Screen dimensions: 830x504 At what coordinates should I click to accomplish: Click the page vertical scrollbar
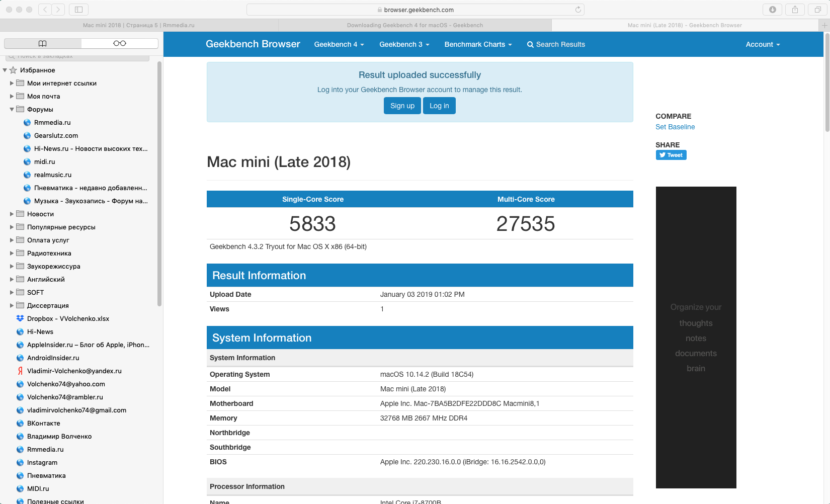[x=827, y=83]
